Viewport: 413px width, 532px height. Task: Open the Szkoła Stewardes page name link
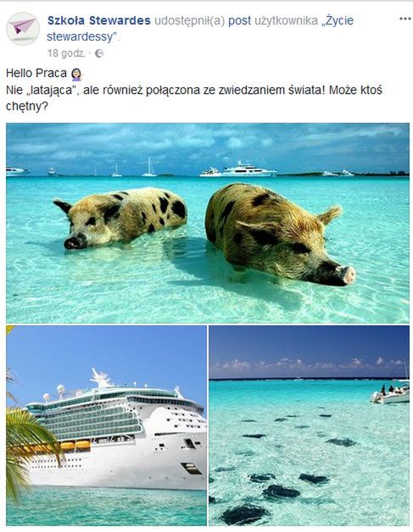[x=99, y=20]
